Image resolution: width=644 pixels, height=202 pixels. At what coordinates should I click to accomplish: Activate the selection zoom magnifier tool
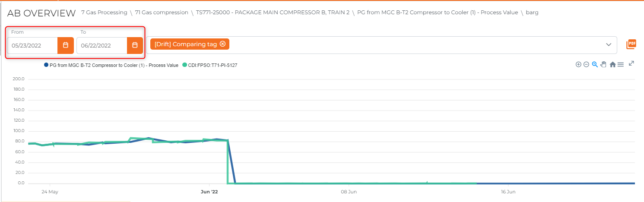pyautogui.click(x=595, y=64)
